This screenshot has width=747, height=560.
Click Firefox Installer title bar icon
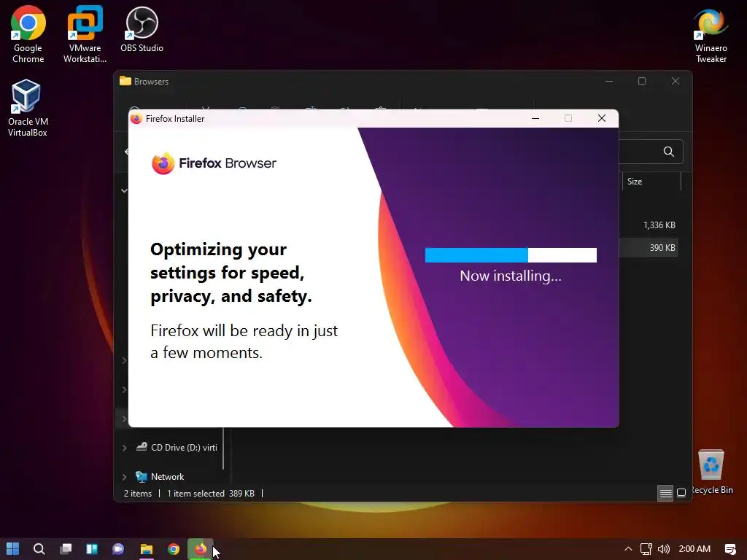136,119
